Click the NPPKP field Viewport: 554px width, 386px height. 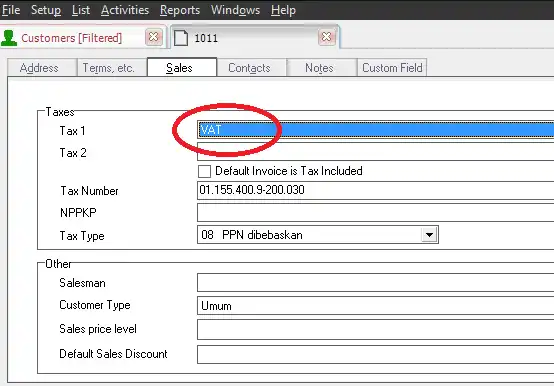376,213
